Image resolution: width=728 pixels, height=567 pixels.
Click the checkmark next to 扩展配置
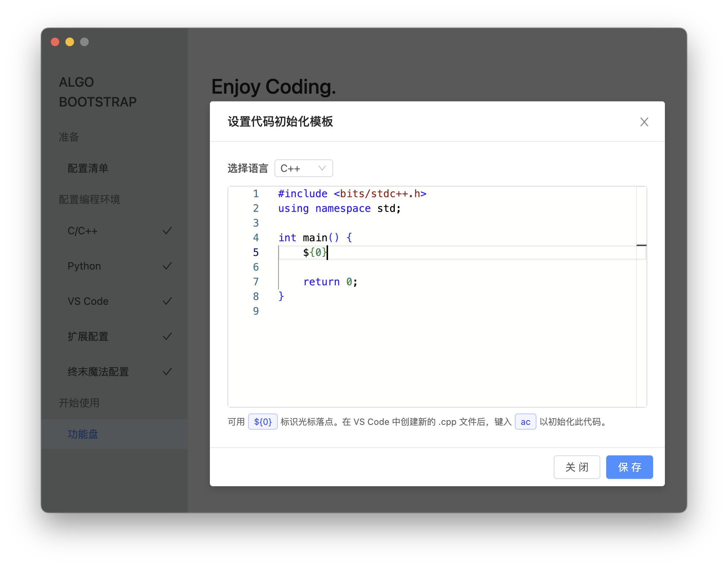(x=167, y=336)
